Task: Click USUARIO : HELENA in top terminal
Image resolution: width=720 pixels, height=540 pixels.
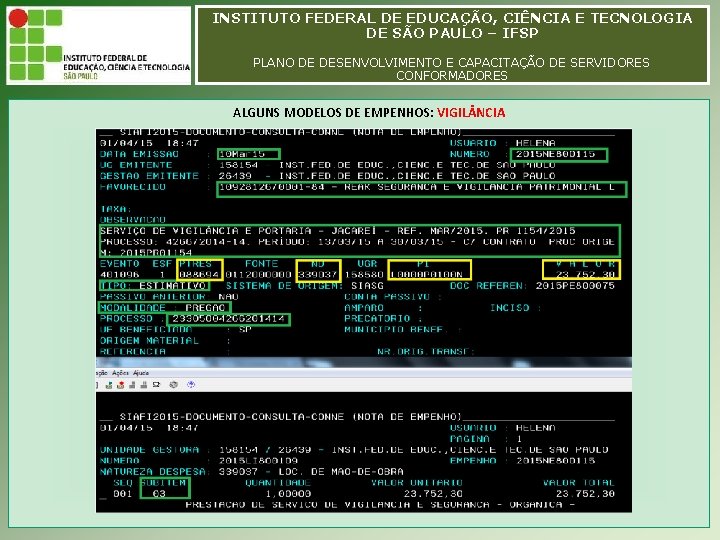Action: tap(502, 143)
